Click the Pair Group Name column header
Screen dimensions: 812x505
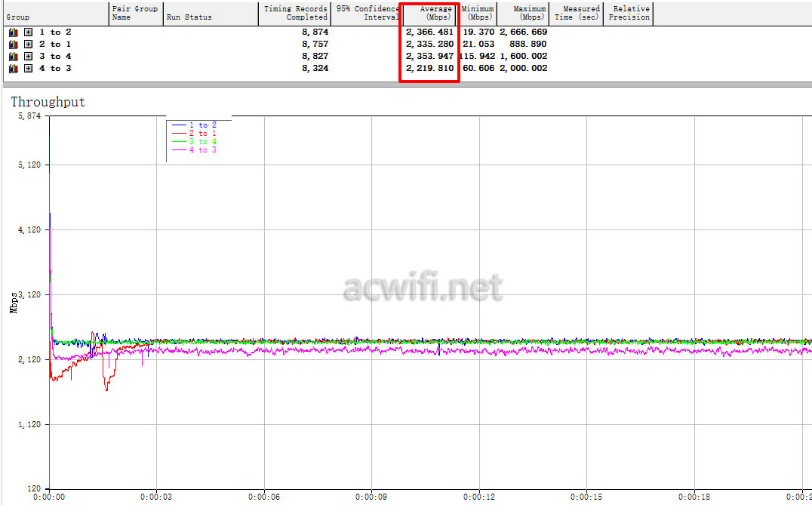(136, 14)
